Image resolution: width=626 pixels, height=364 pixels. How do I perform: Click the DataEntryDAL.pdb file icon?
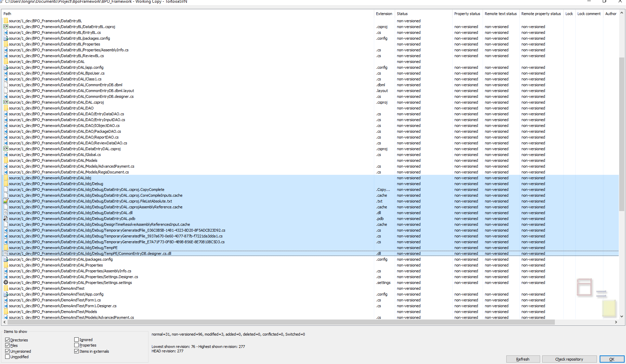pos(6,219)
